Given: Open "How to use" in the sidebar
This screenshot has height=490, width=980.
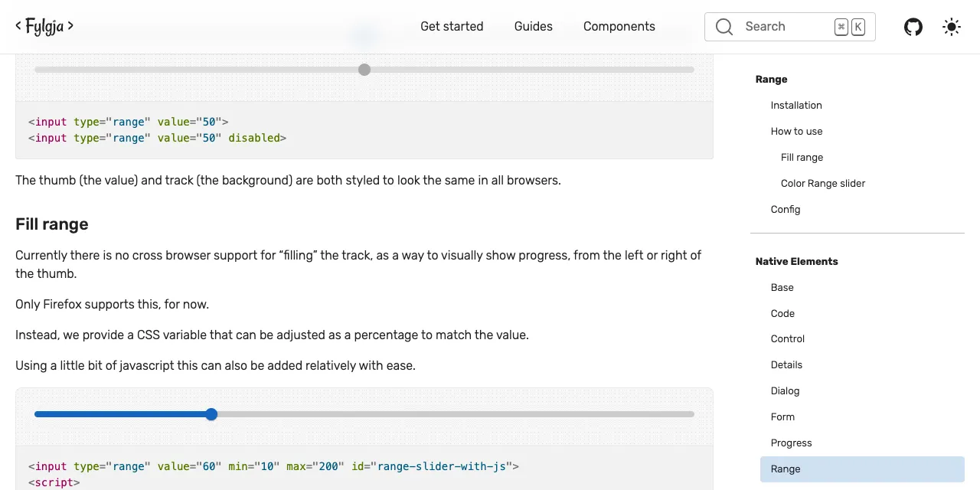Looking at the screenshot, I should coord(796,131).
